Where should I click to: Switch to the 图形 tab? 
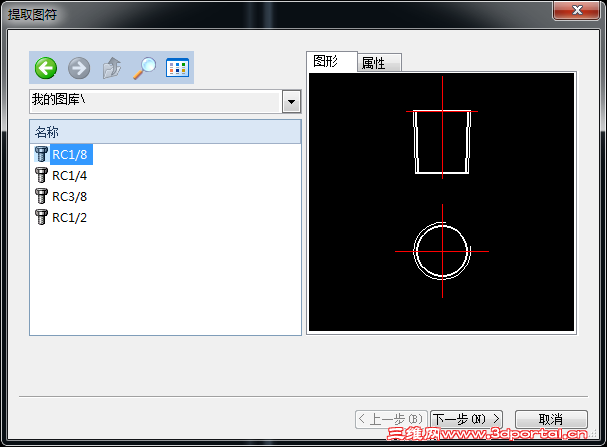click(332, 62)
